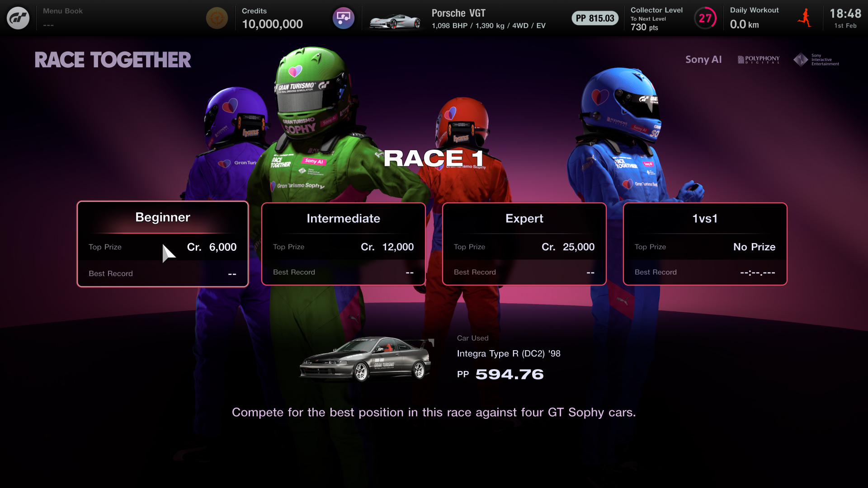Viewport: 868px width, 488px height.
Task: Expand the Beginner best record field
Action: 162,273
